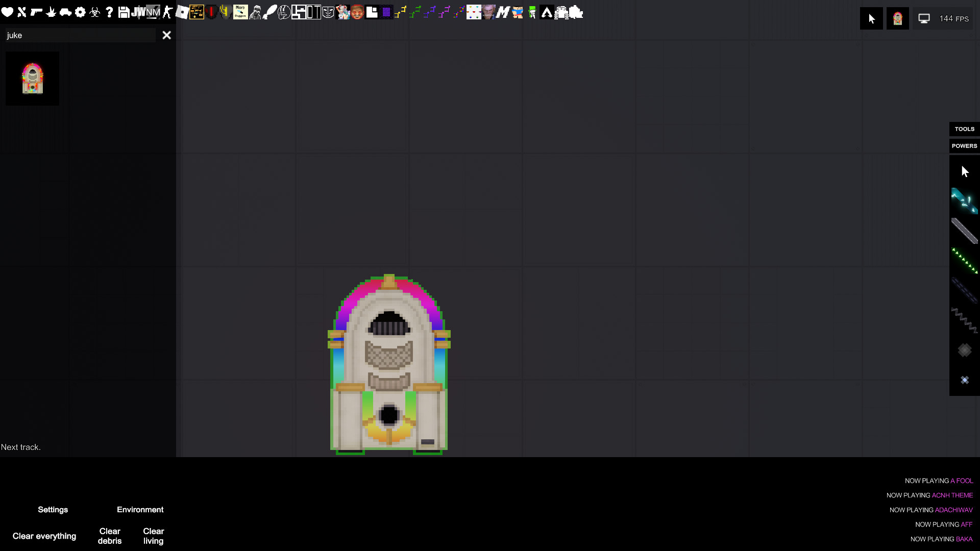This screenshot has width=980, height=551.
Task: Open the Environment menu
Action: pos(140,509)
